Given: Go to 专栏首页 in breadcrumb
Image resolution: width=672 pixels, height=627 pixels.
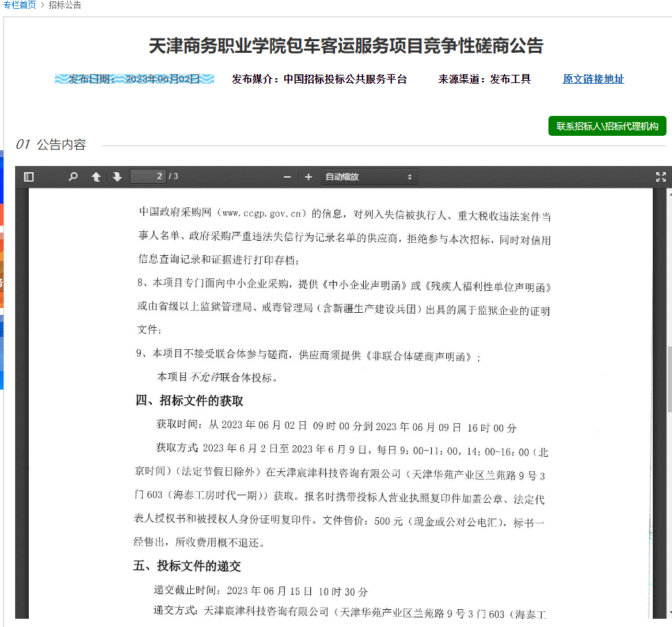Looking at the screenshot, I should click(19, 5).
